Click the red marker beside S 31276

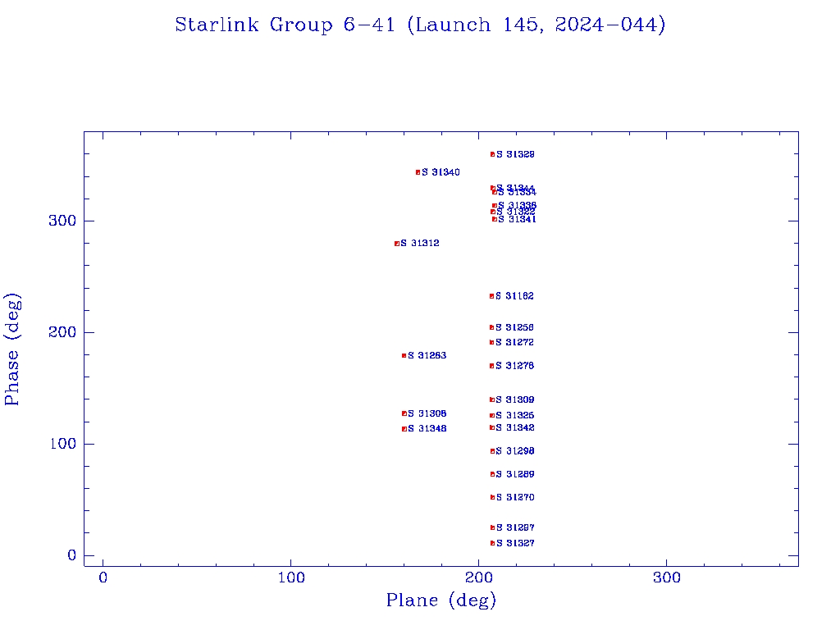[492, 366]
